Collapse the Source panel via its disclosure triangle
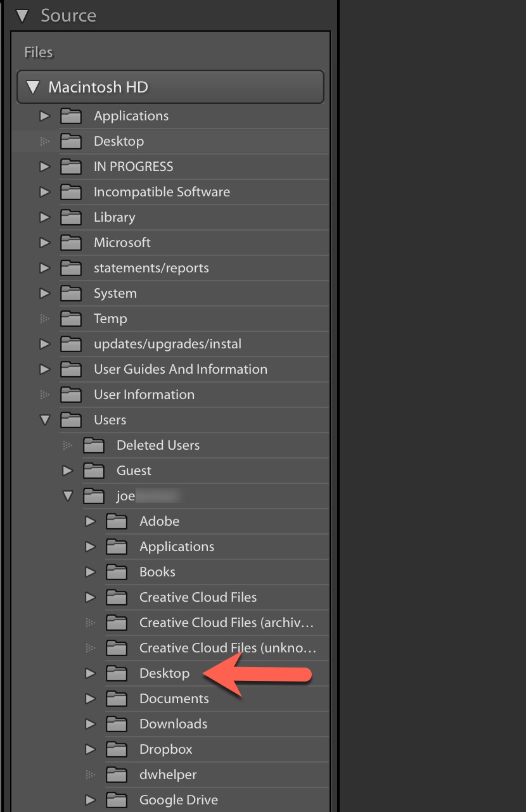526x812 pixels. tap(22, 16)
